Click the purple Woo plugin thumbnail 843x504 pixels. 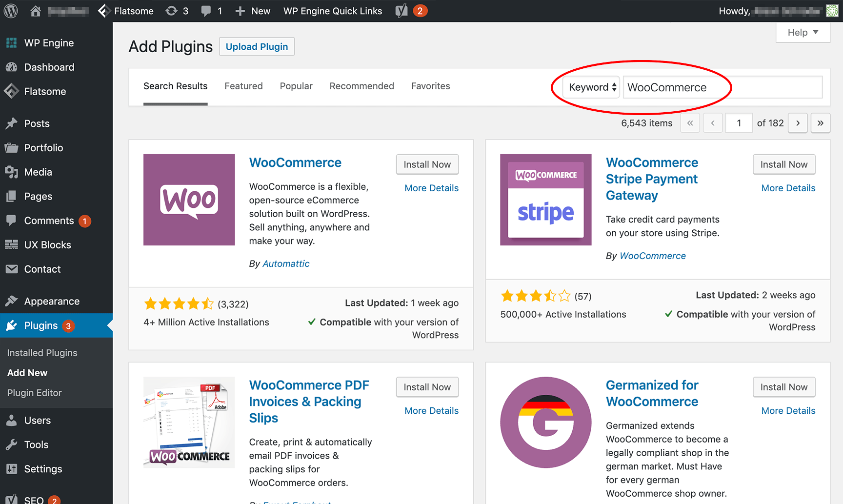click(x=189, y=200)
